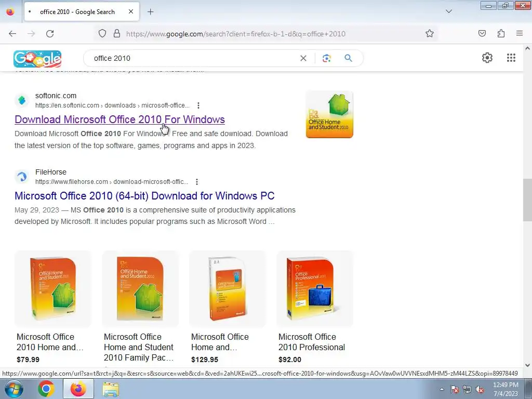Open the clock showing 12:49 PM
This screenshot has height=399, width=532.
click(506, 389)
